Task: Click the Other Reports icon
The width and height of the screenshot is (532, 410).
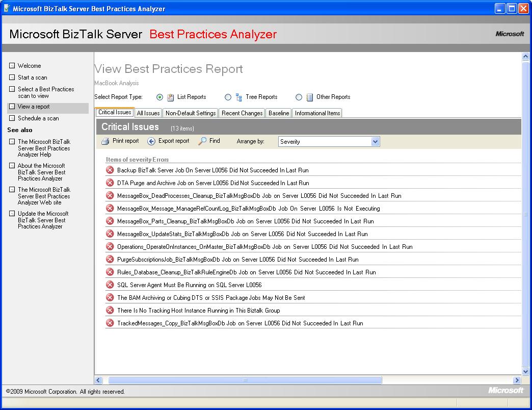Action: [x=310, y=97]
